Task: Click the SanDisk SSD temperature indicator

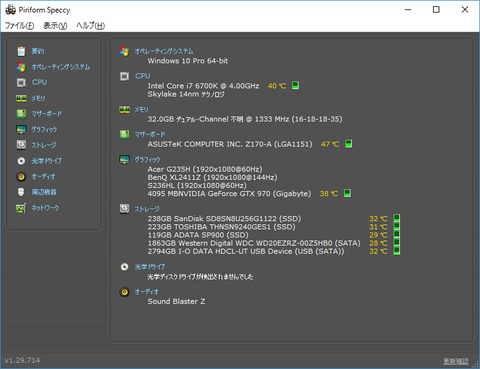Action: (397, 218)
